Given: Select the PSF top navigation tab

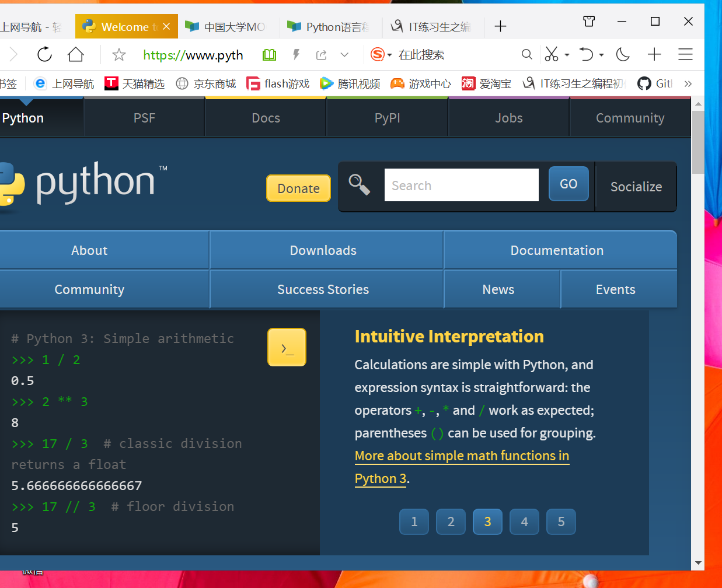Looking at the screenshot, I should (x=144, y=118).
